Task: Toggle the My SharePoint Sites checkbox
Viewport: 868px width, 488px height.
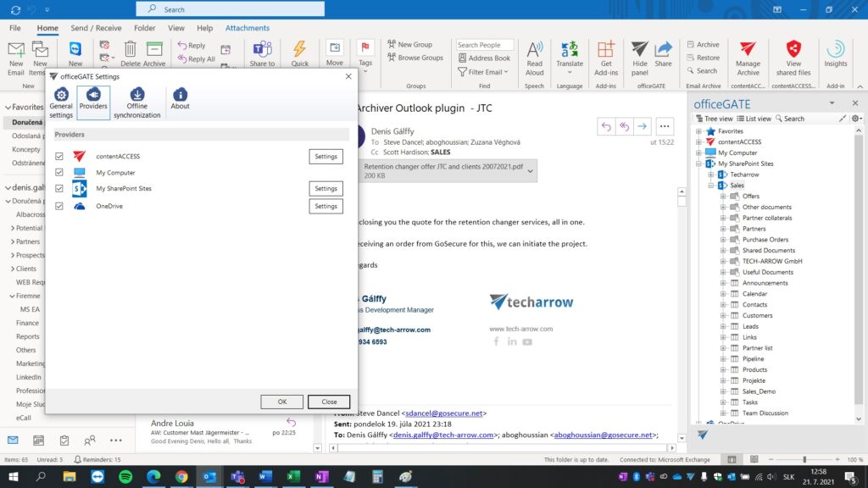Action: click(59, 189)
